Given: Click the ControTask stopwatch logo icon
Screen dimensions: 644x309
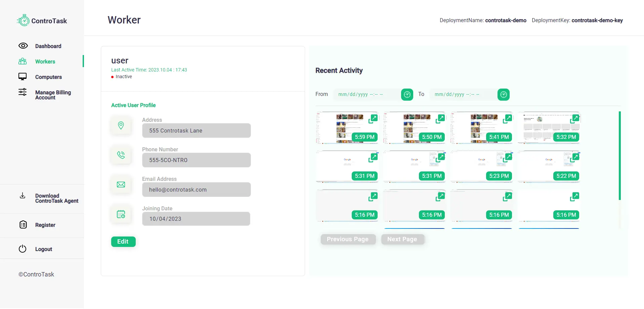Looking at the screenshot, I should click(23, 20).
